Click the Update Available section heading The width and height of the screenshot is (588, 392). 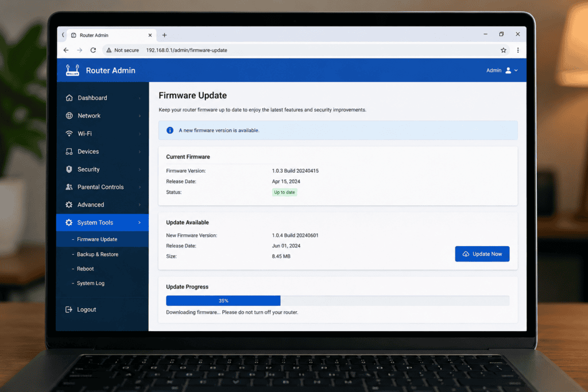188,222
